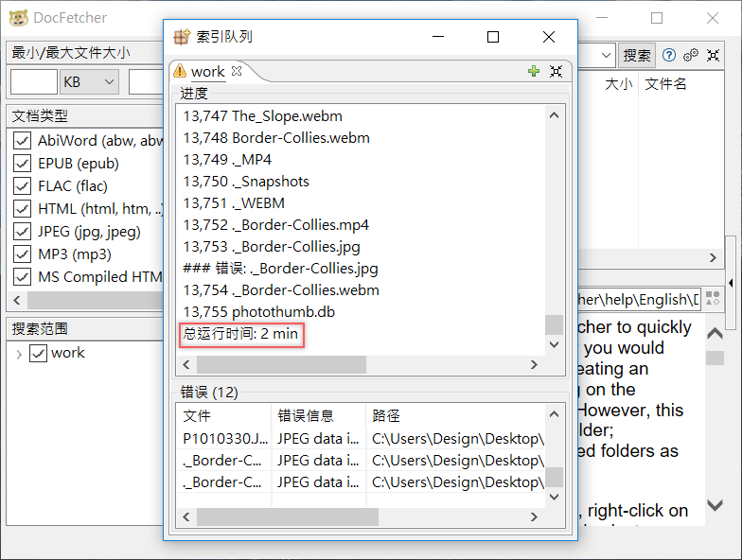The width and height of the screenshot is (742, 560).
Task: Click the icon right of the help path field
Action: point(713,299)
